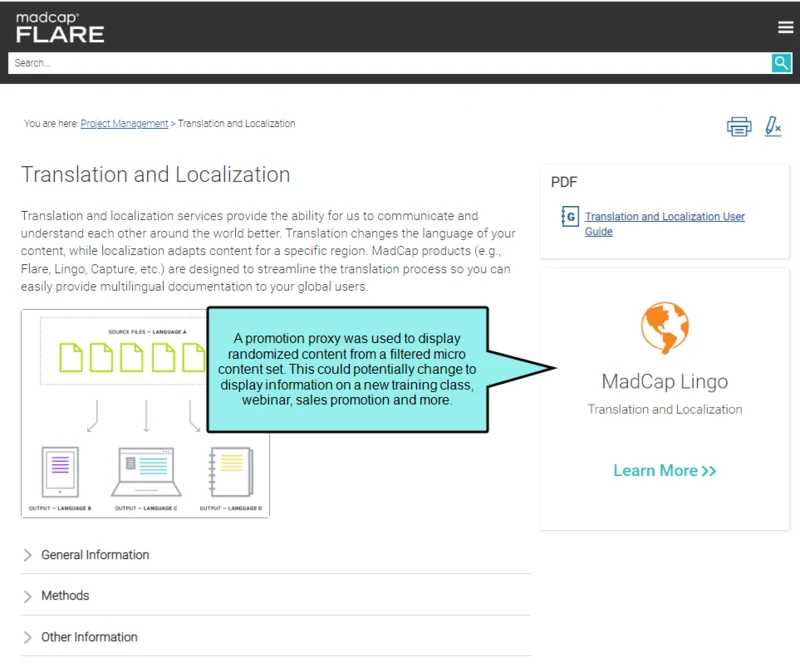Viewport: 800px width, 667px height.
Task: Click the Translation and Localization page title
Action: [155, 175]
